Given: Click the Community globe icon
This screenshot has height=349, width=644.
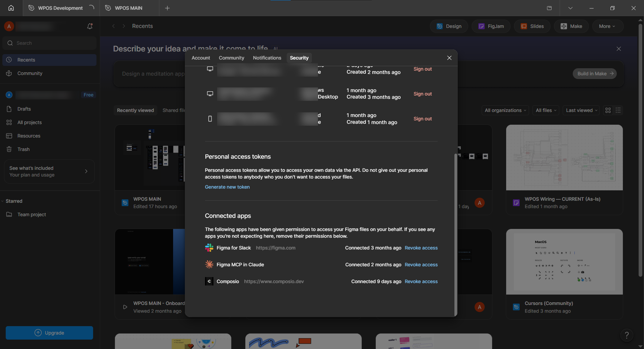Looking at the screenshot, I should click(x=9, y=73).
